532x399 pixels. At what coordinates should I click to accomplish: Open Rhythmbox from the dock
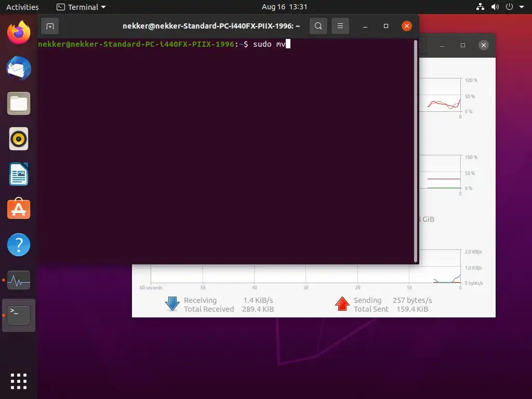(x=19, y=139)
